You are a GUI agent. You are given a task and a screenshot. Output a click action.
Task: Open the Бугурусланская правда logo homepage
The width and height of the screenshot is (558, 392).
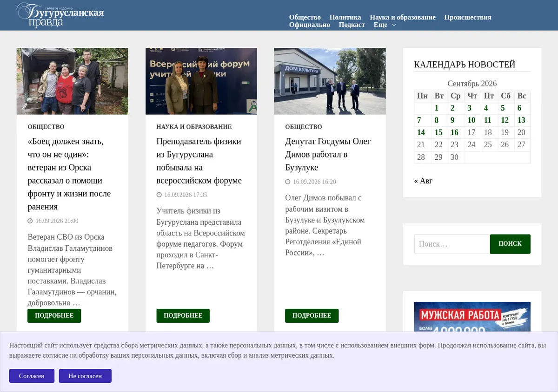click(x=60, y=15)
